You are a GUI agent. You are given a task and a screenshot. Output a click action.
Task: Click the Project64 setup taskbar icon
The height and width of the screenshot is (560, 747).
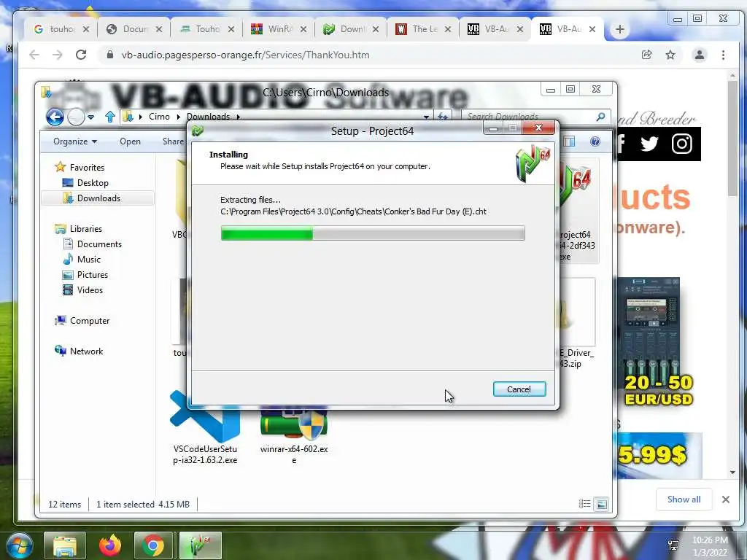click(x=201, y=545)
